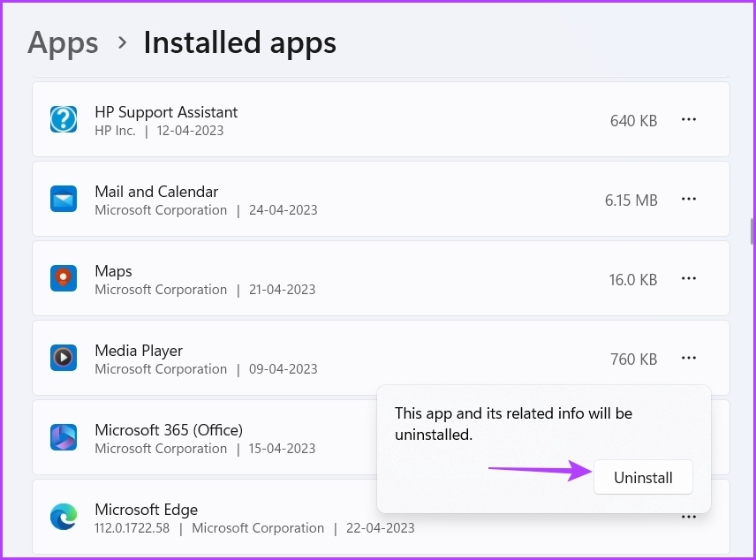The height and width of the screenshot is (560, 756).
Task: Open three-dot menu for Media Player
Action: tap(689, 359)
